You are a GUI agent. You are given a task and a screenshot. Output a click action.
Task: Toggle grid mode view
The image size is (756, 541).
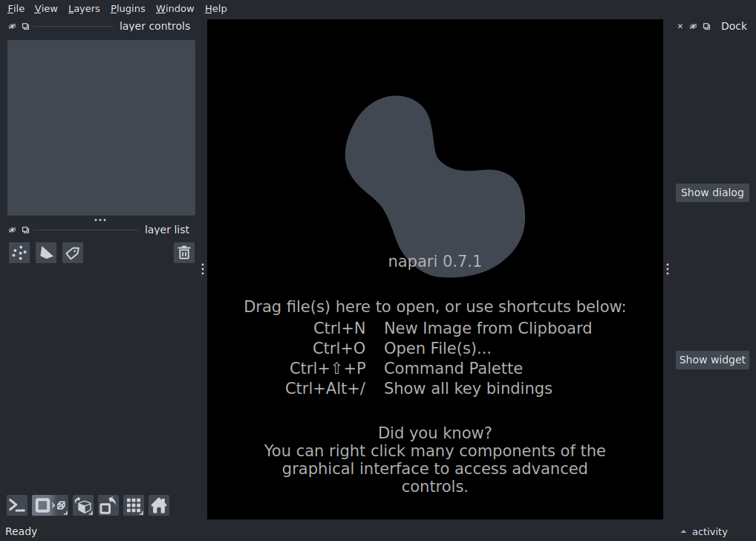(x=134, y=506)
